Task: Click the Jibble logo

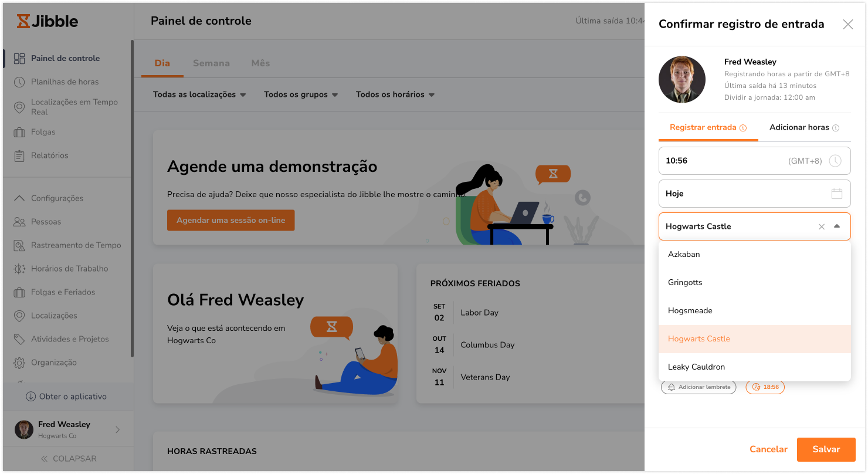Action: point(48,21)
